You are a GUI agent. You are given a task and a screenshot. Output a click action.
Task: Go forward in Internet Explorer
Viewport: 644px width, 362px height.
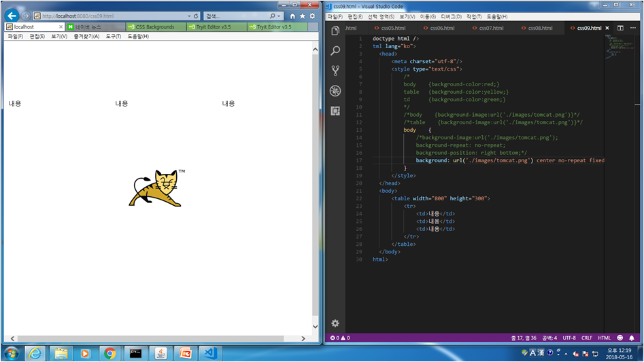tap(25, 16)
